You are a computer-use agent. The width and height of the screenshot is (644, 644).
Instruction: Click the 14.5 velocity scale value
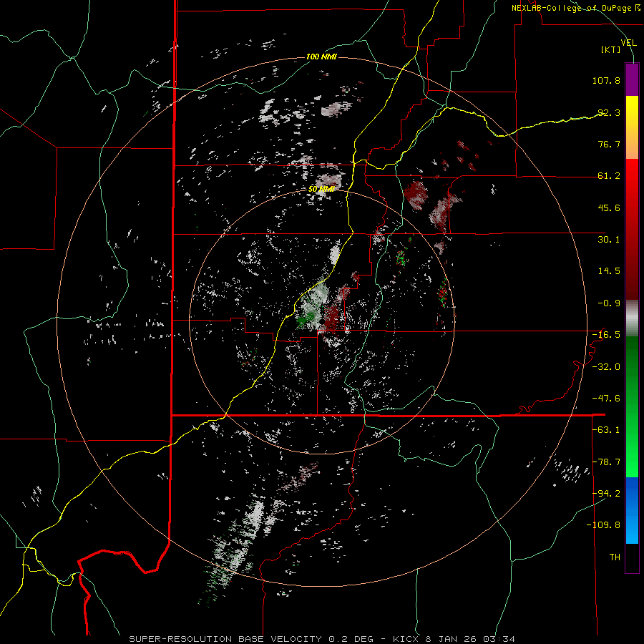tap(609, 271)
